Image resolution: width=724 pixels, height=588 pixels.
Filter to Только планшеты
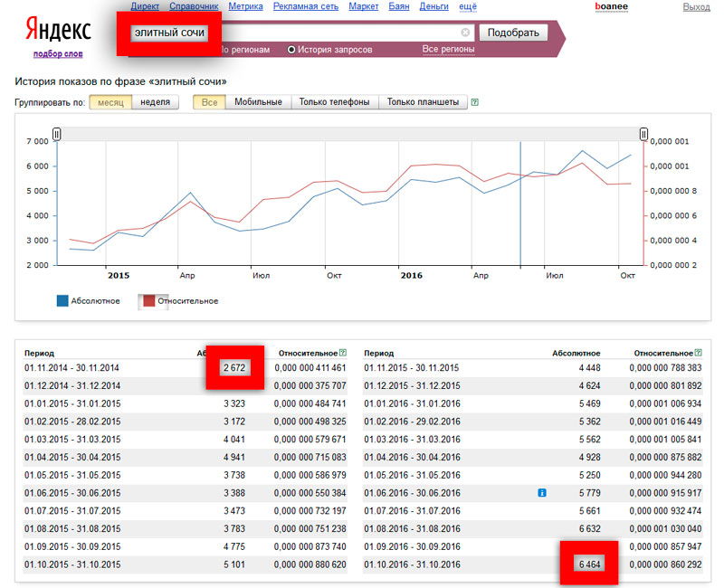tap(423, 102)
